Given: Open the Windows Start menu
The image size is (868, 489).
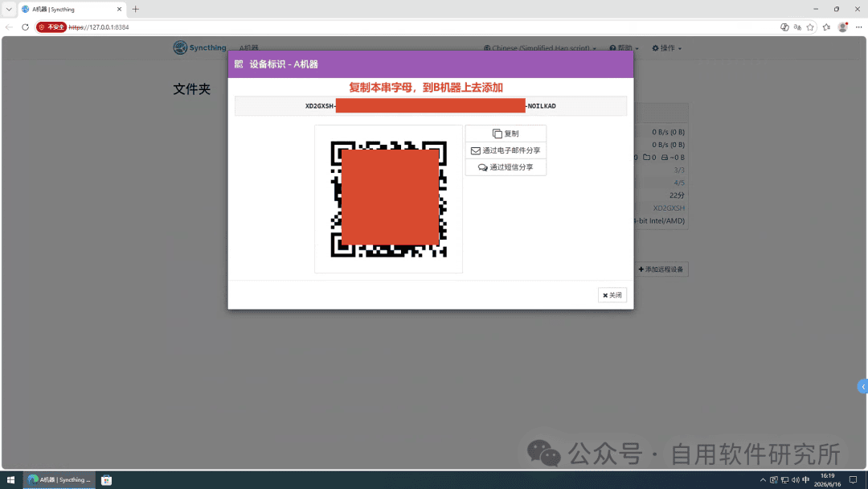Looking at the screenshot, I should (10, 480).
